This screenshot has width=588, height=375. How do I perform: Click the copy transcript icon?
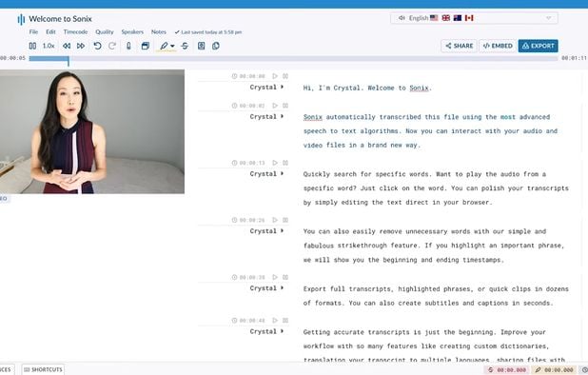[216, 46]
